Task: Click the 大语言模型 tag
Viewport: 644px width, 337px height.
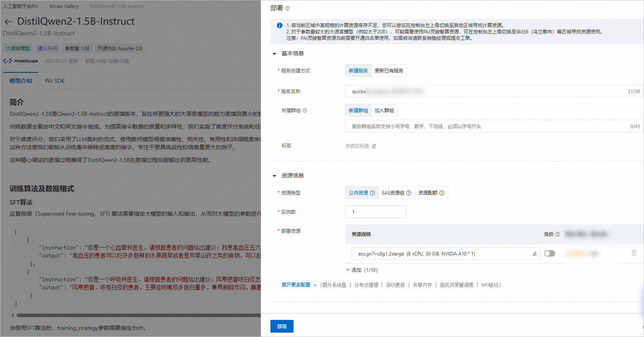Action: click(18, 49)
